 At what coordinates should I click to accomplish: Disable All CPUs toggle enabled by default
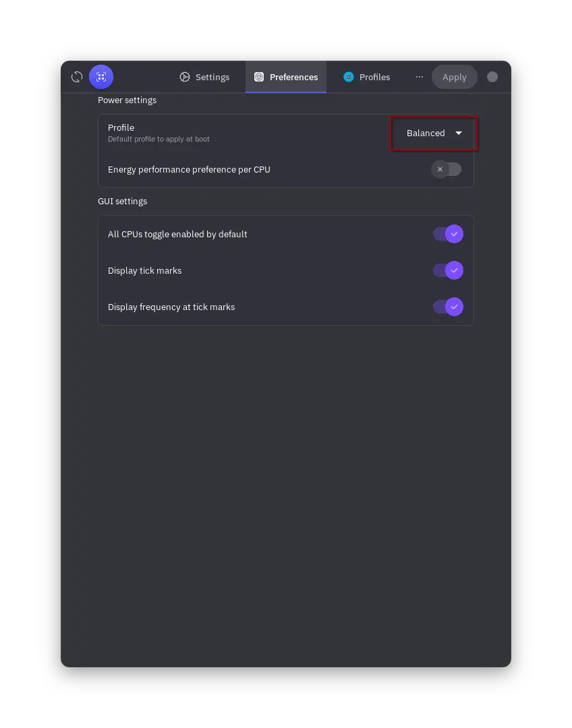(448, 234)
